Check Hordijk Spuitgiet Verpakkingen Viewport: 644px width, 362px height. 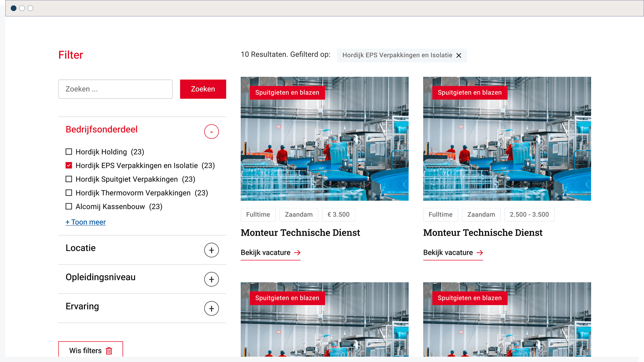pyautogui.click(x=69, y=179)
